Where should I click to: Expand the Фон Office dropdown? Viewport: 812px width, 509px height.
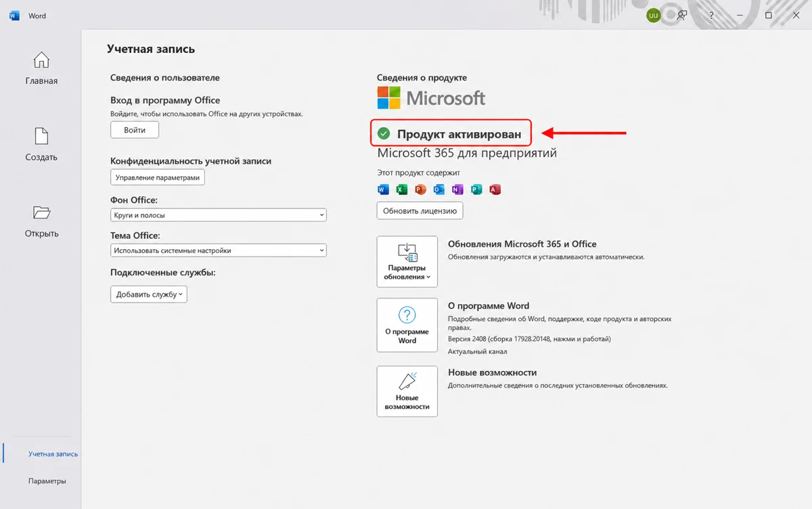[218, 215]
